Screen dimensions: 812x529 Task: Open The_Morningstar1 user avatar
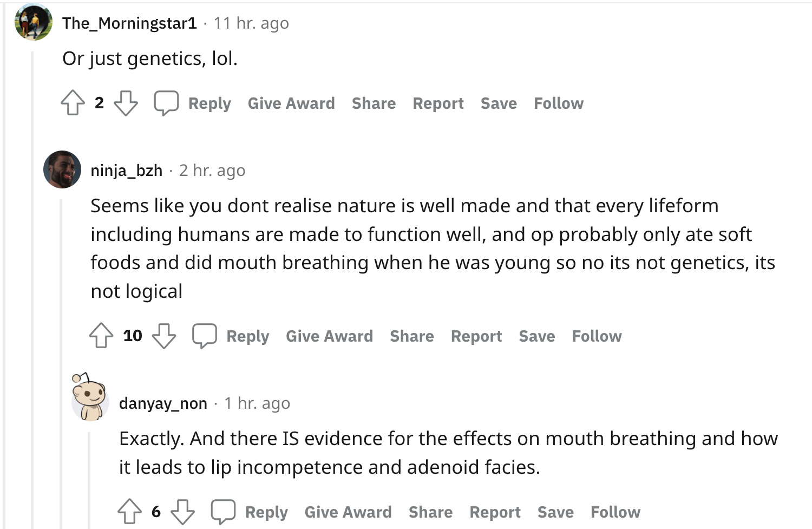34,22
